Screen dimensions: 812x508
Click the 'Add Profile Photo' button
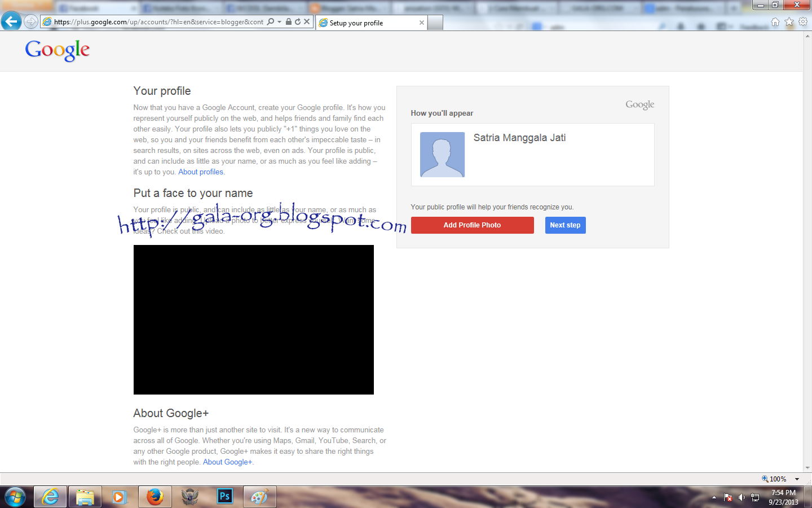click(473, 225)
